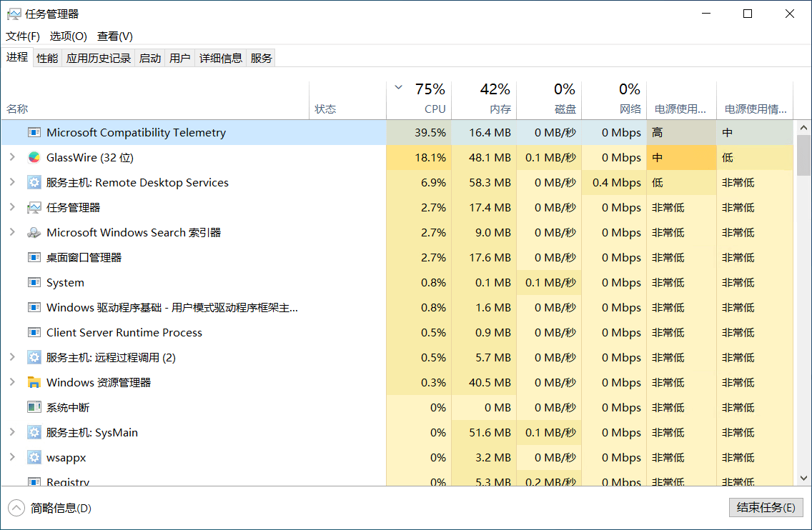Click the Task Manager title bar icon

tap(14, 14)
